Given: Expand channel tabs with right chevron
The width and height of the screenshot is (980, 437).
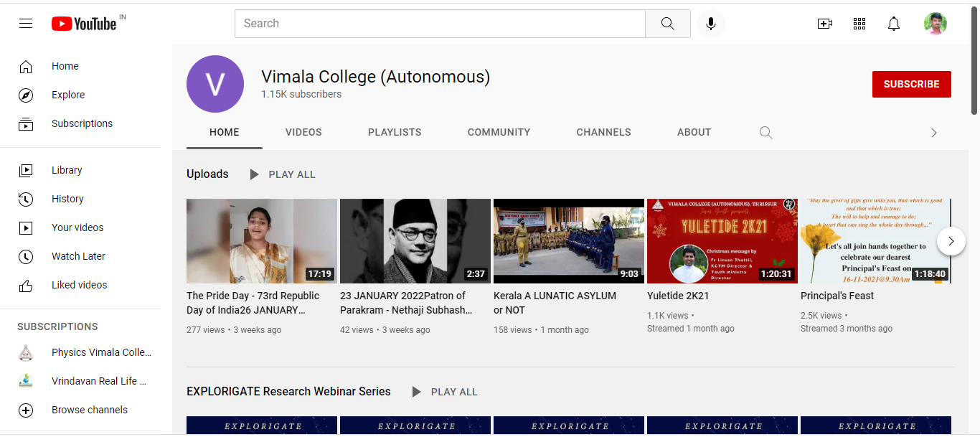Looking at the screenshot, I should [x=934, y=133].
